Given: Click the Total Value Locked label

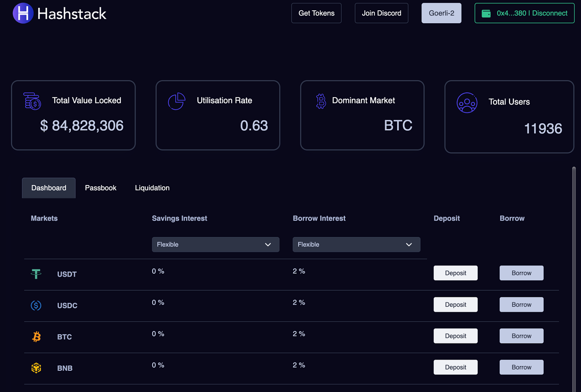Looking at the screenshot, I should pyautogui.click(x=87, y=100).
